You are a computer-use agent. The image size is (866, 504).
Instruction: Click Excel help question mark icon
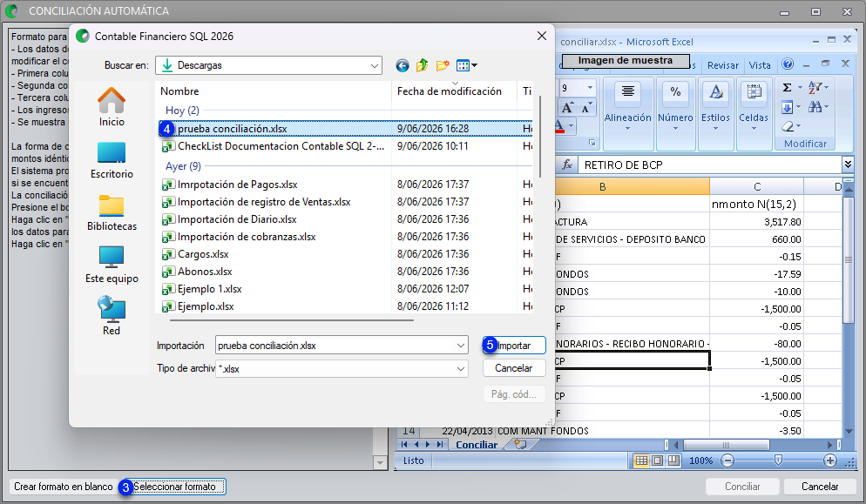[x=788, y=64]
